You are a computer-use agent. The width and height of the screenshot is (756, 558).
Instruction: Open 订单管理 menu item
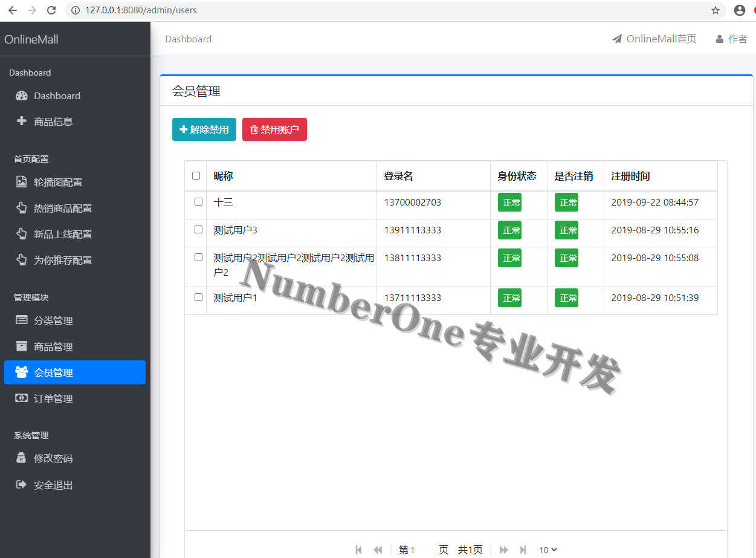[75, 398]
